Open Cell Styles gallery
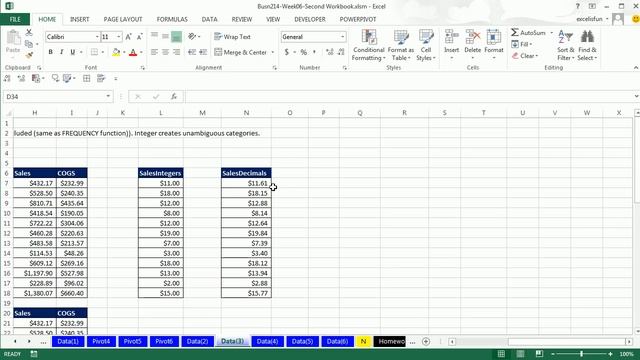Image resolution: width=640 pixels, height=360 pixels. [x=426, y=45]
